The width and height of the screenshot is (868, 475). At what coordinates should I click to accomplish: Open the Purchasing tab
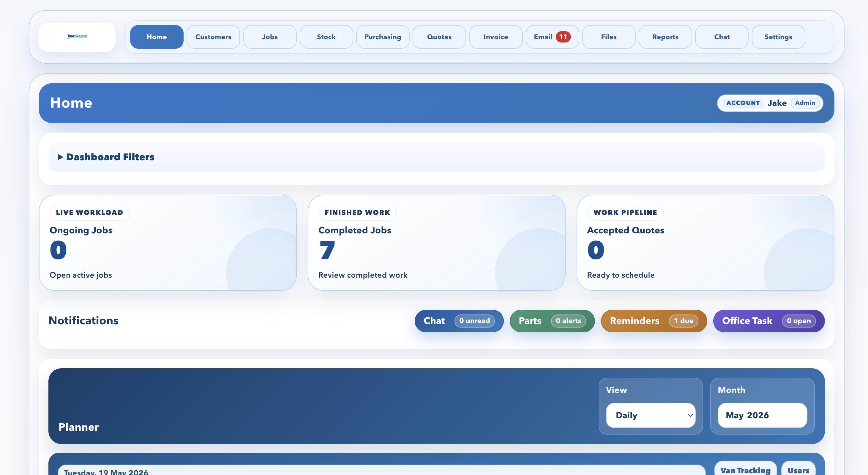click(383, 37)
